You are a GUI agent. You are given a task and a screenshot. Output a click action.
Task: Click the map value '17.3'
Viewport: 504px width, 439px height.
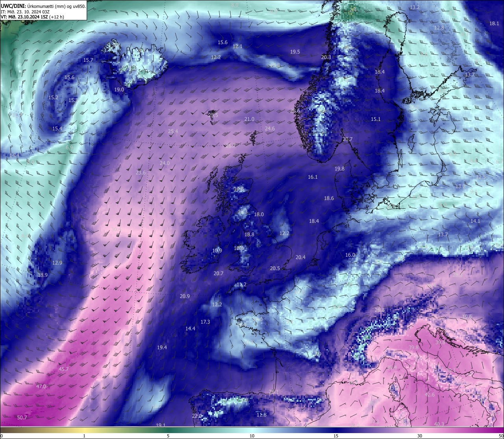tap(205, 322)
